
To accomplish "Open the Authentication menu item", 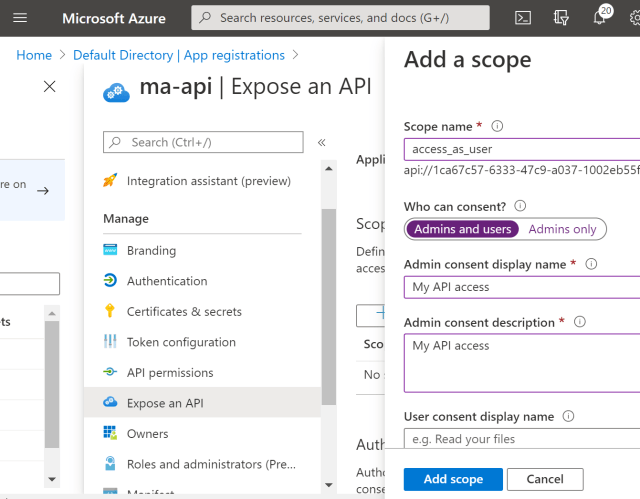I will [x=167, y=281].
